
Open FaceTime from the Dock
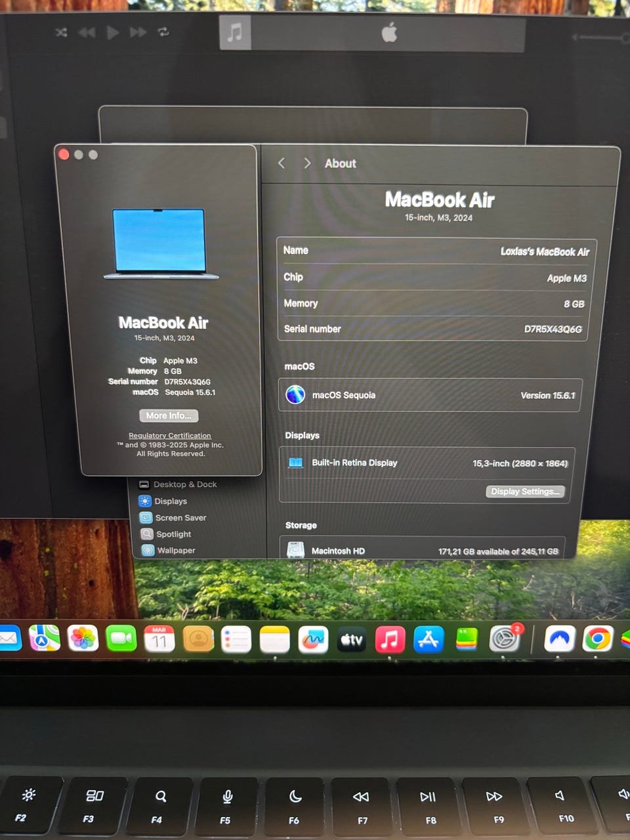coord(121,639)
